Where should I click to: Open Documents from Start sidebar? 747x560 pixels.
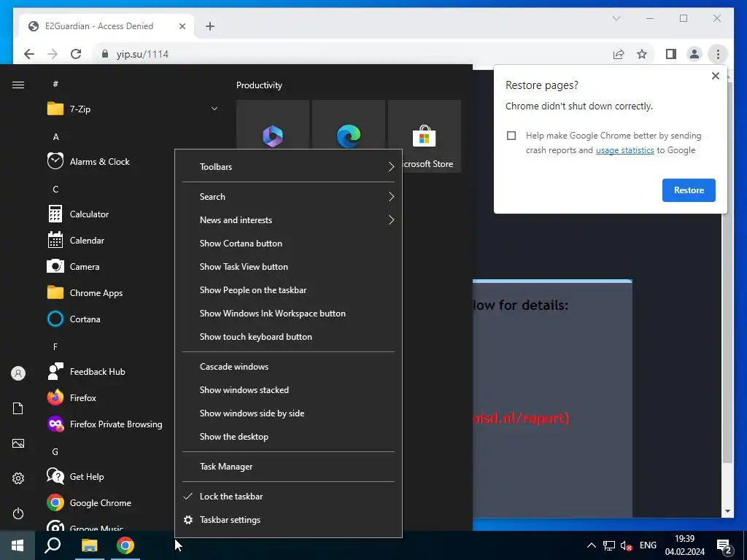click(18, 408)
